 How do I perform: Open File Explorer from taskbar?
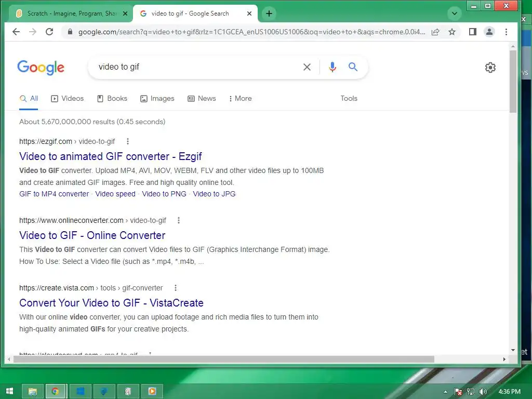click(33, 392)
